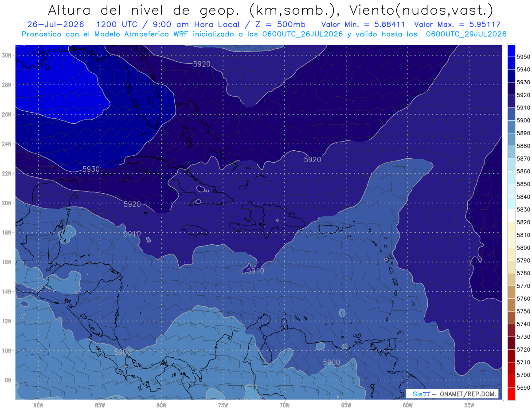Click the 65W longitude axis label
The image size is (532, 411).
click(x=346, y=406)
